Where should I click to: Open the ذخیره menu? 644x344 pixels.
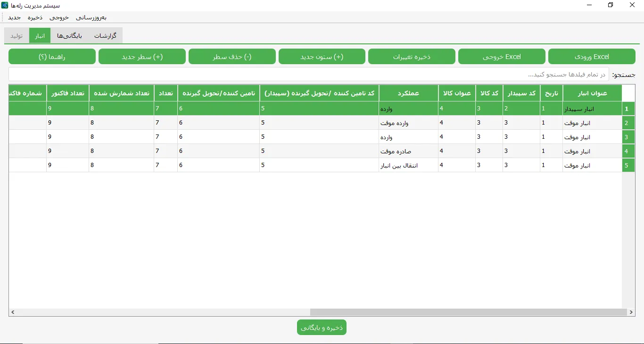point(35,17)
